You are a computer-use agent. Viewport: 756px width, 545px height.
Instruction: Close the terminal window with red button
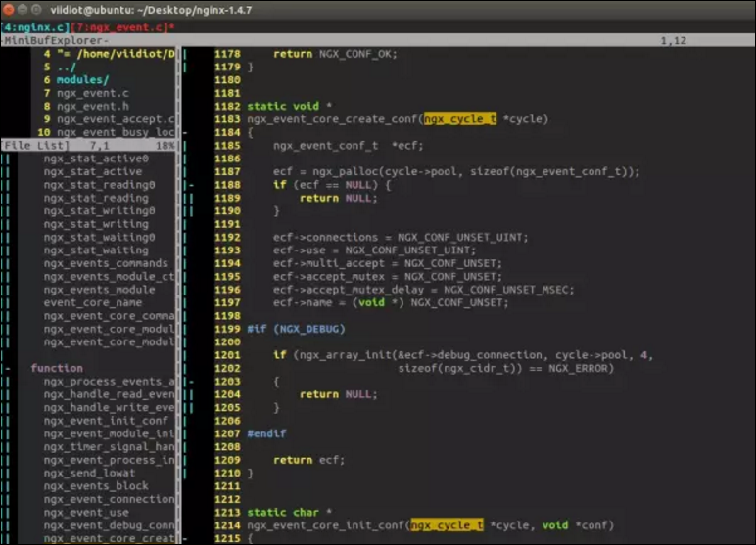coord(8,9)
